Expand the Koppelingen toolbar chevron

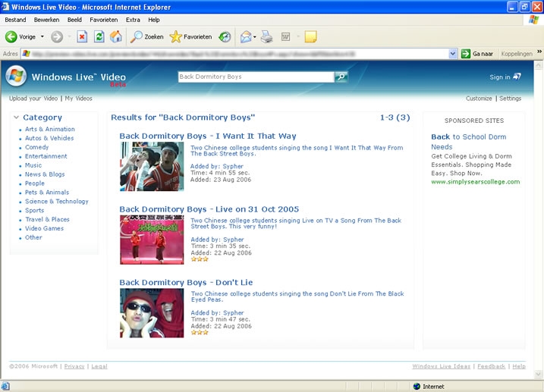tap(539, 52)
